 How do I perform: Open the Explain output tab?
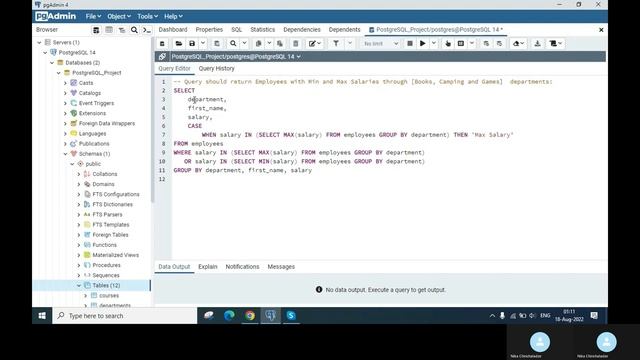[x=208, y=267]
